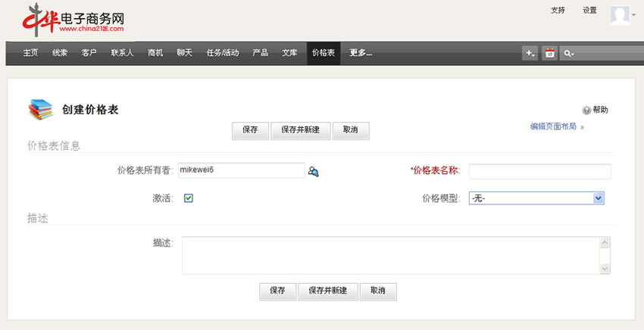Click the search magnifier icon
Viewport: 644px width, 330px height.
568,53
